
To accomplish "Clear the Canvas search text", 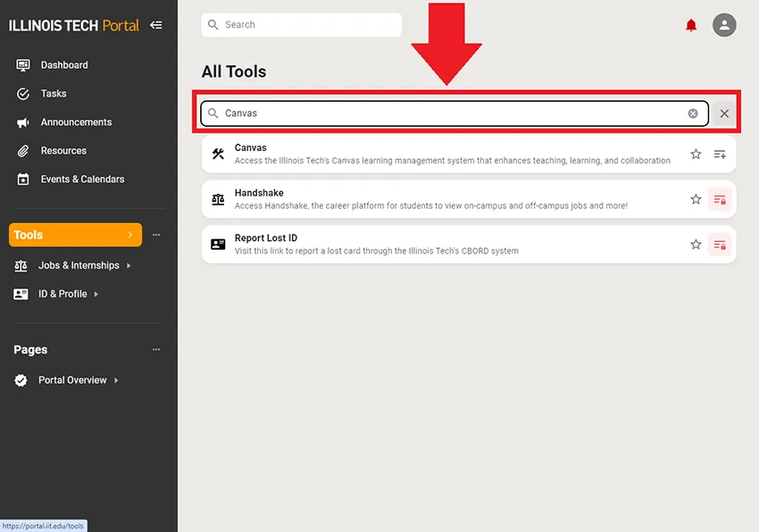I will point(693,113).
